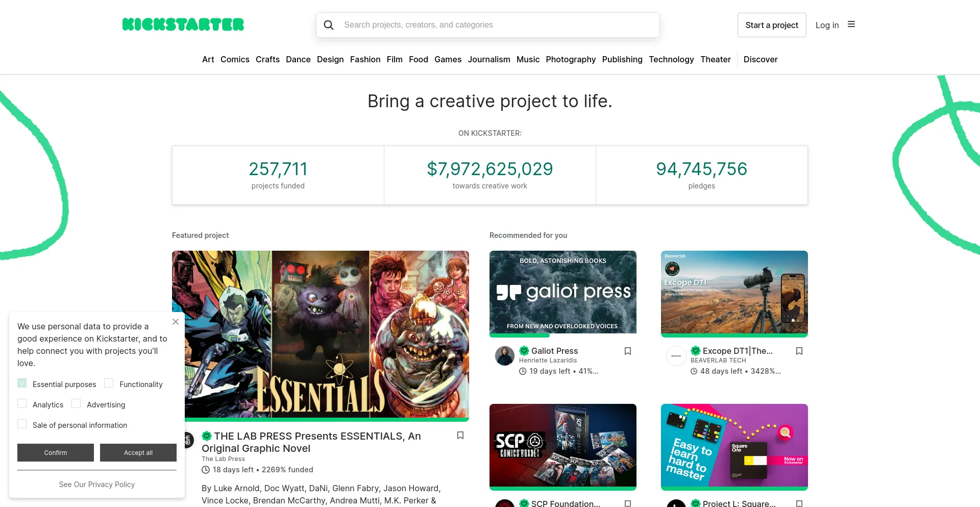
Task: Click clock icon beside 19 days left
Action: (x=523, y=371)
